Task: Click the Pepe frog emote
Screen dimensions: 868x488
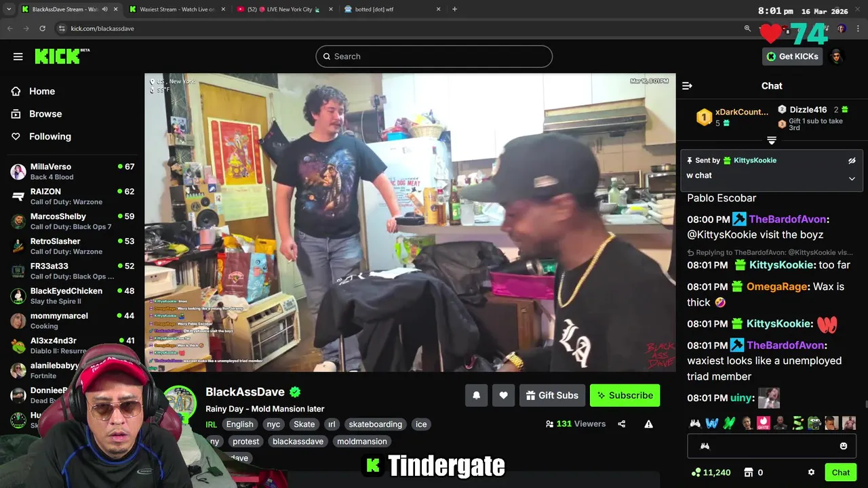Action: [x=815, y=423]
